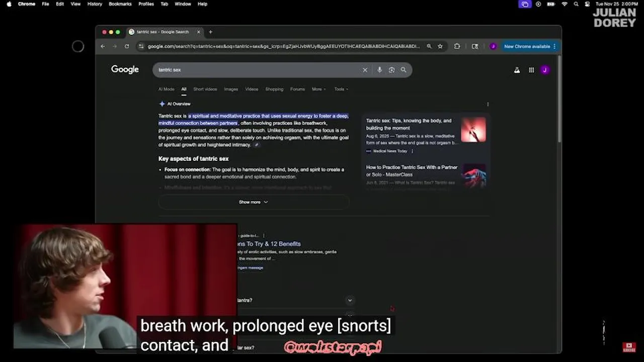Switch to Forums tab

[x=297, y=89]
